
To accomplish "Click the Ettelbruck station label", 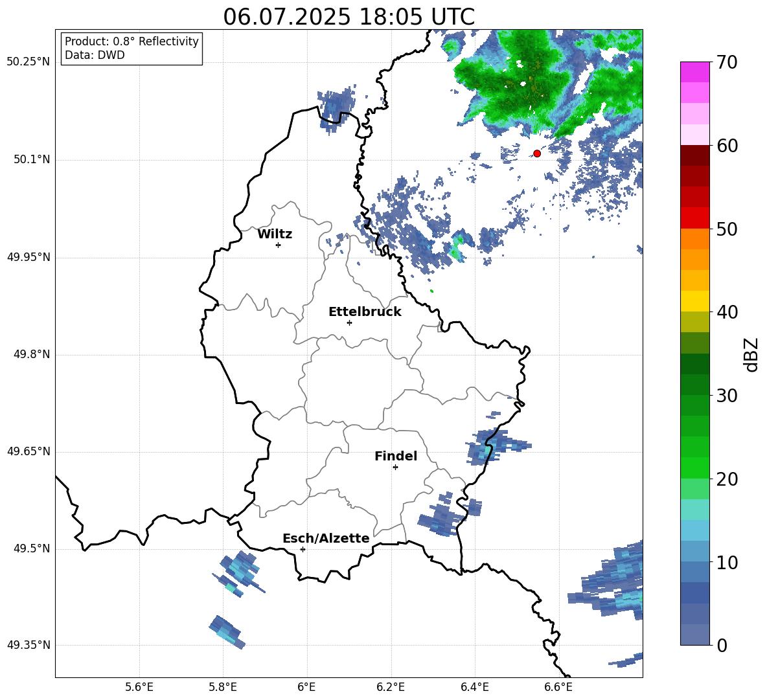I will [x=365, y=312].
